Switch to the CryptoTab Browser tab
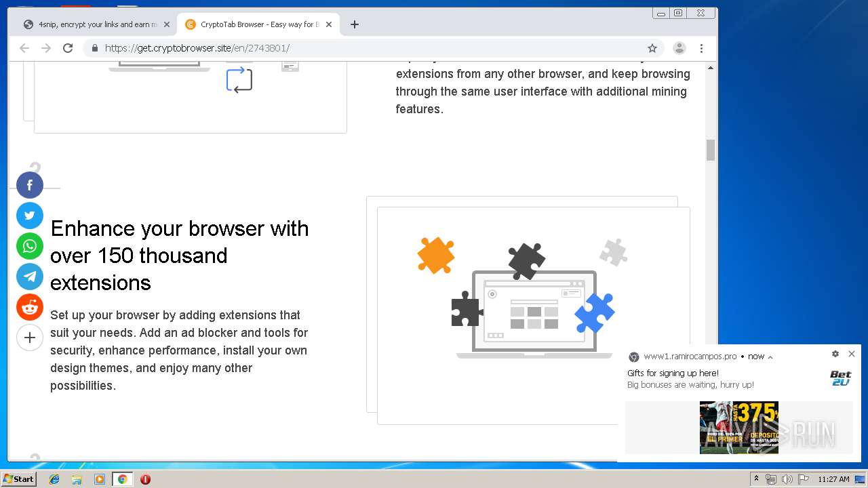Viewport: 868px width, 488px height. pos(258,24)
